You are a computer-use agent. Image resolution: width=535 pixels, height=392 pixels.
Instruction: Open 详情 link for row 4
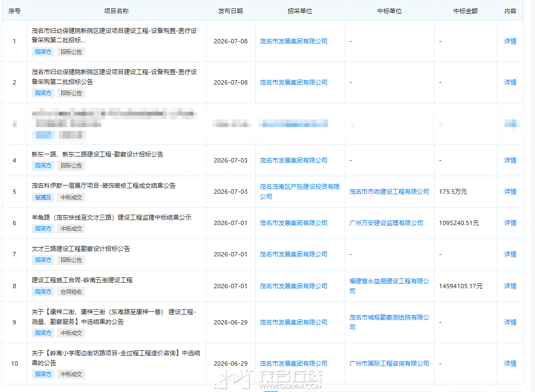[x=510, y=160]
